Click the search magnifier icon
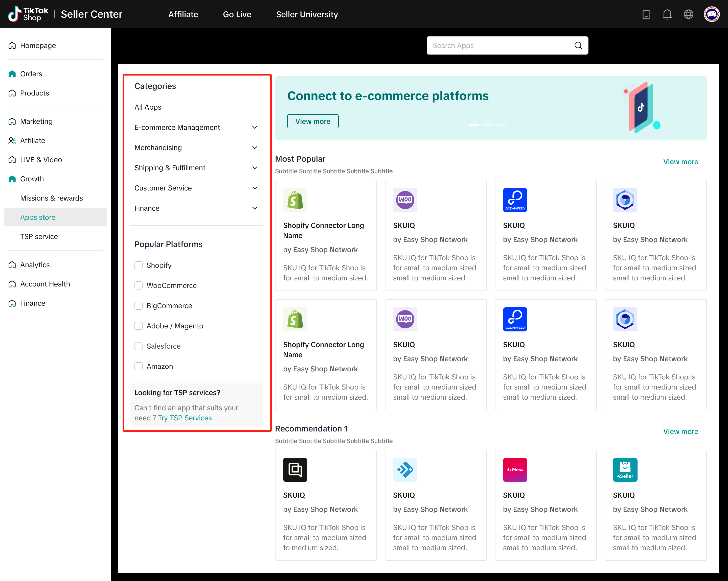 click(578, 45)
